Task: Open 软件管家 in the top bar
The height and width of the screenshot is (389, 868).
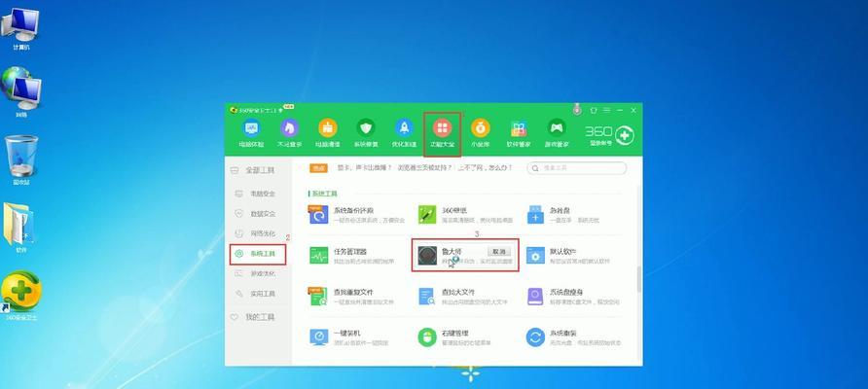Action: 518,133
